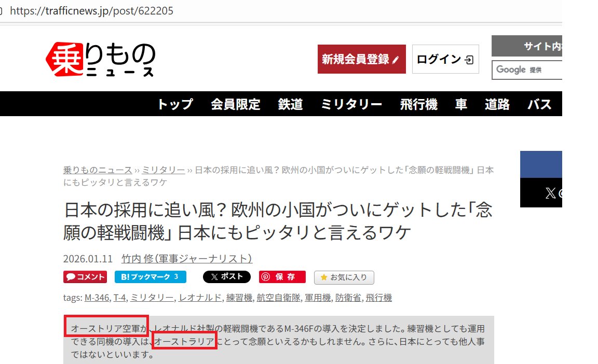This screenshot has height=364, width=598.
Task: Click the blue Facebook sidebar banner
Action: (x=541, y=164)
